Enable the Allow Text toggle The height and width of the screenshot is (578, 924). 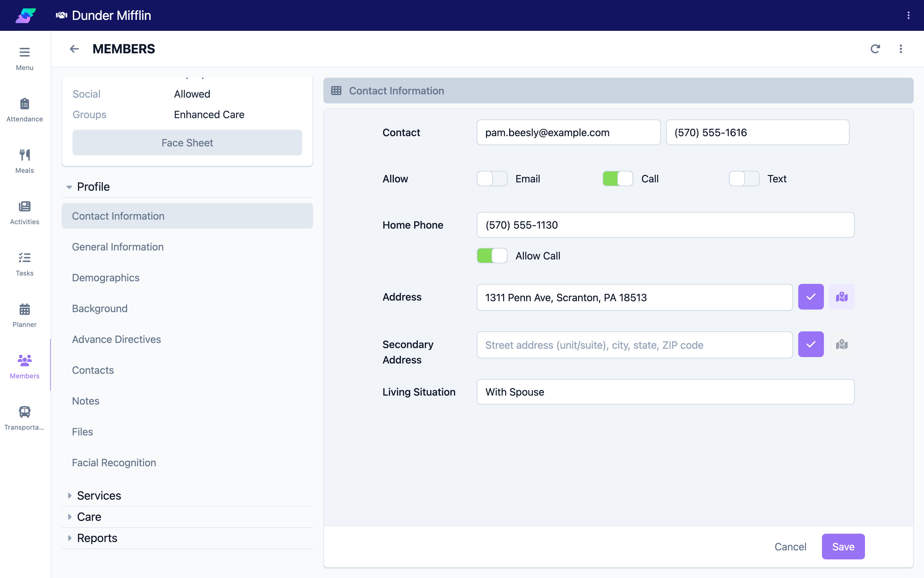pos(744,179)
